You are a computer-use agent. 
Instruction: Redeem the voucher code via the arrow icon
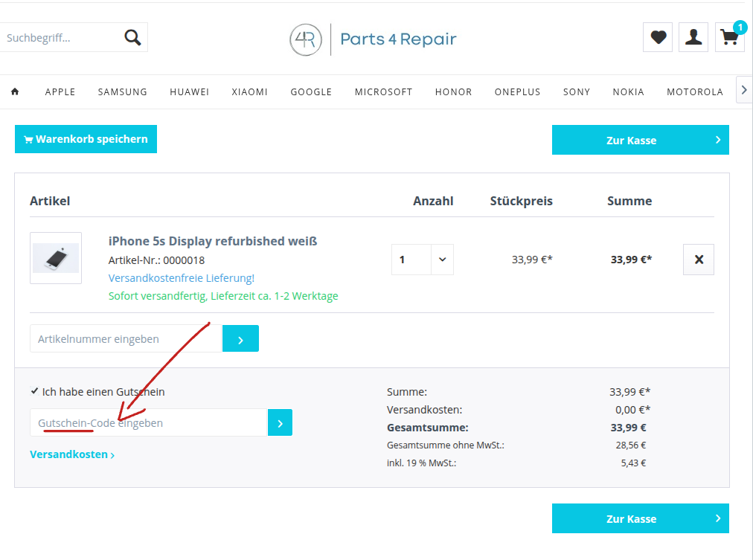[280, 422]
